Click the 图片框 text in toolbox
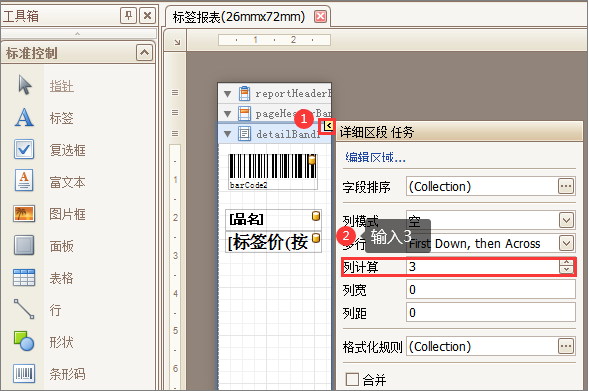 point(68,214)
